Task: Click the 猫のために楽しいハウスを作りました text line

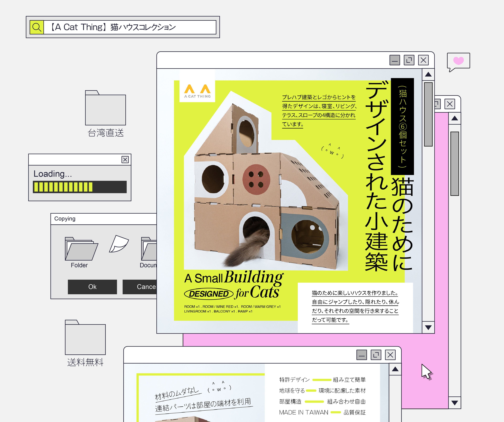Action: pos(355,293)
